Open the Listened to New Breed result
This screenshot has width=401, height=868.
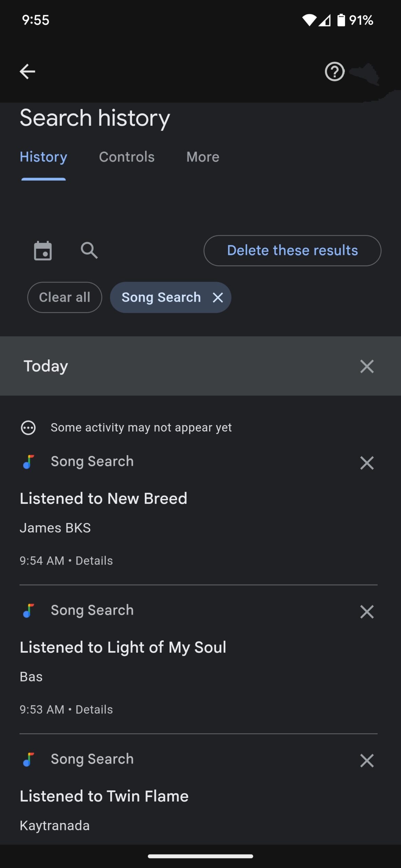(103, 498)
